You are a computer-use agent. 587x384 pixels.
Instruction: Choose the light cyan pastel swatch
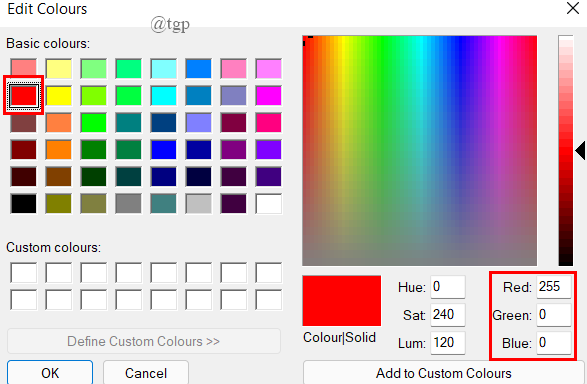(x=164, y=68)
